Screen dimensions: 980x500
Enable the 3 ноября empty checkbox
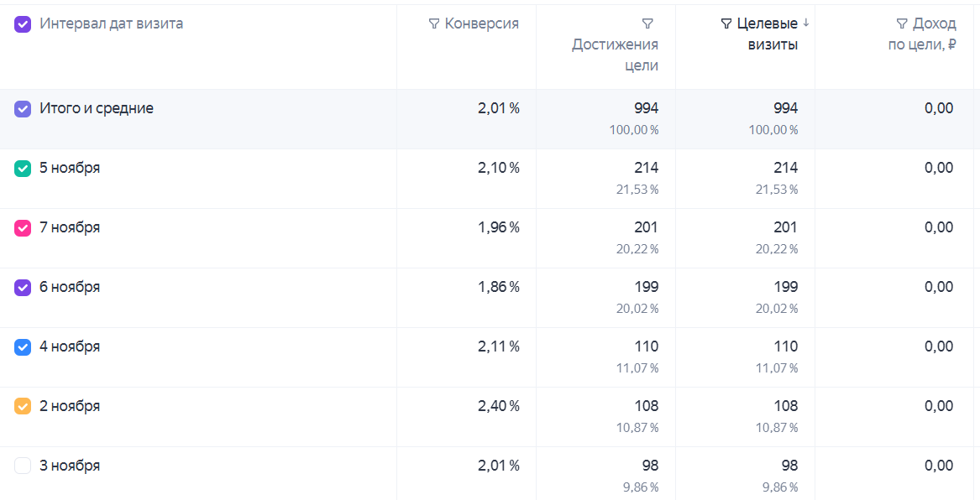click(x=23, y=466)
